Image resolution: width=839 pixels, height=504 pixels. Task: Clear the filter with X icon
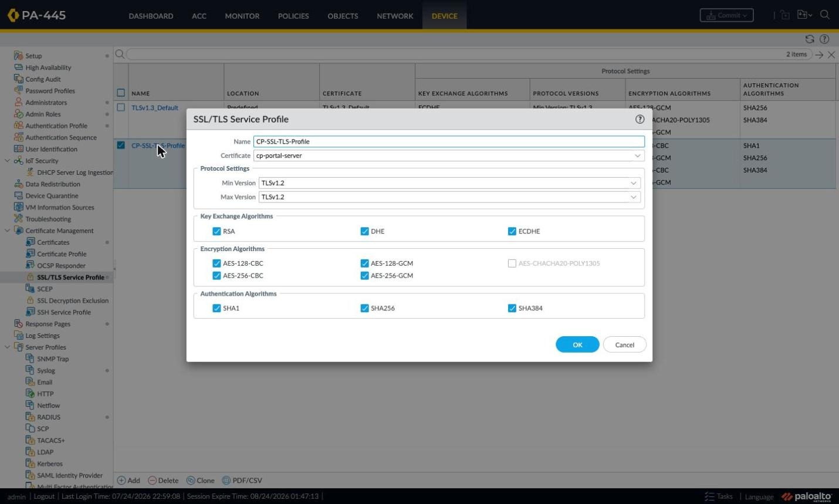click(x=831, y=55)
